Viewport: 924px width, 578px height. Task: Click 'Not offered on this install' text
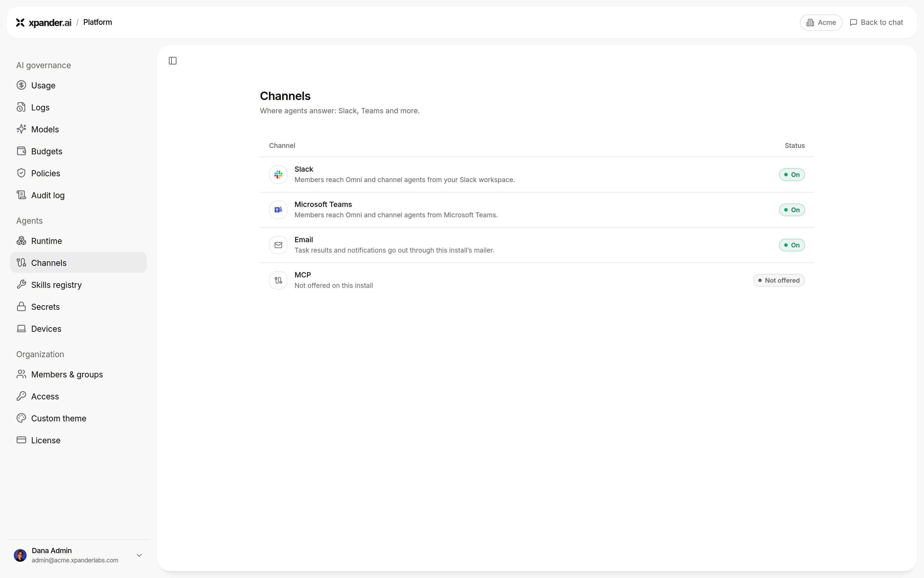tap(334, 286)
